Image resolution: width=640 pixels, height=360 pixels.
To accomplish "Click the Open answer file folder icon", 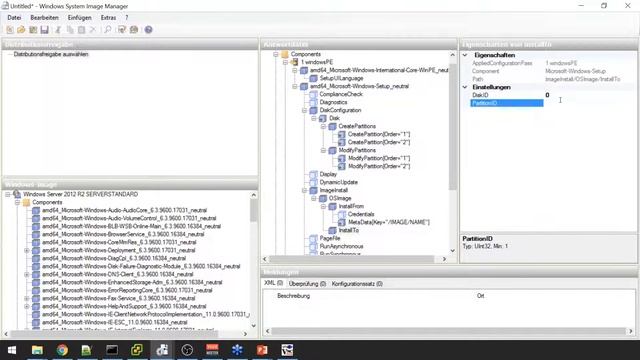I will click(x=21, y=30).
